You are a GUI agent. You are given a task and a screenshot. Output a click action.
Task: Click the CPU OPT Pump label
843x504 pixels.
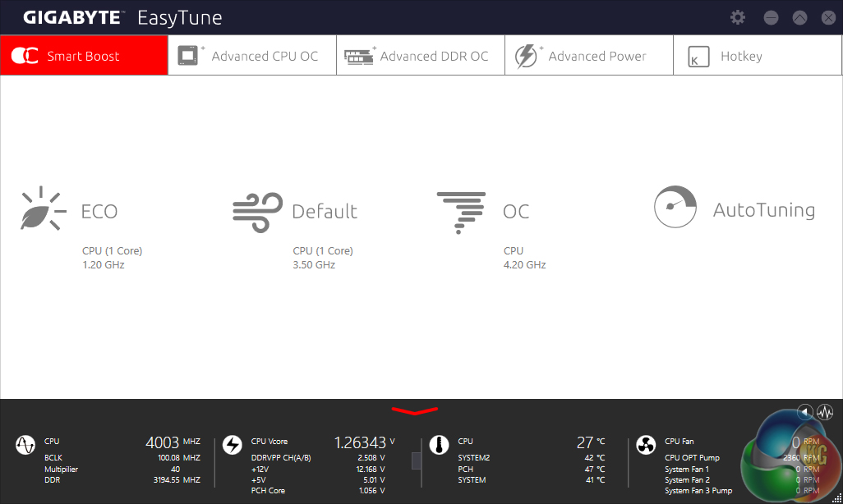692,458
